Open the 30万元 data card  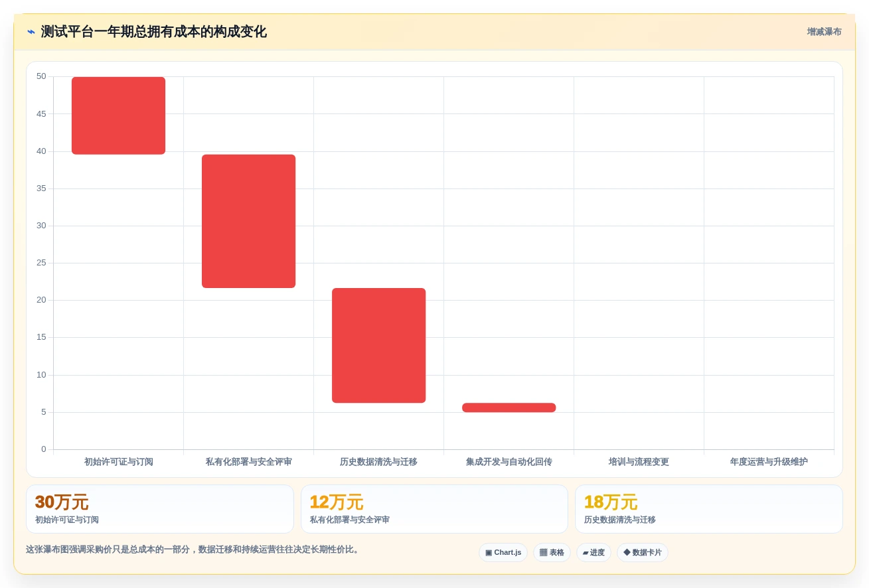point(160,509)
